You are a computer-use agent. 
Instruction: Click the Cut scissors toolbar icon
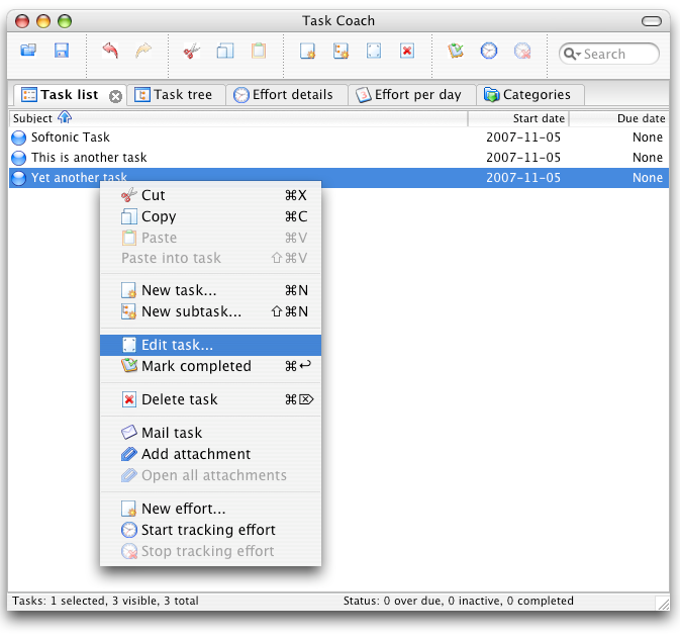click(x=191, y=51)
